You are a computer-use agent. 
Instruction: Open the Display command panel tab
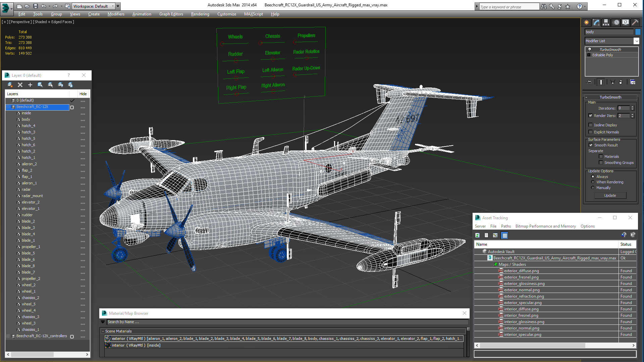pyautogui.click(x=626, y=22)
